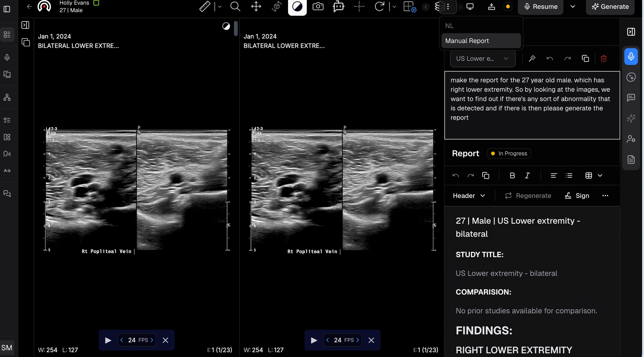Click the In Progress status badge
644x357 pixels.
[x=509, y=153]
